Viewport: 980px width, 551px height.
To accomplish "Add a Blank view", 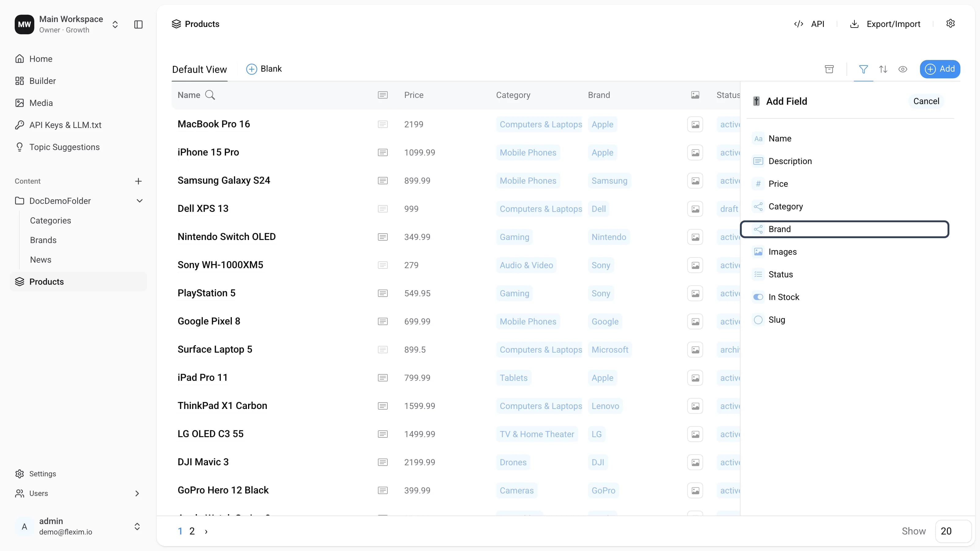I will click(264, 69).
